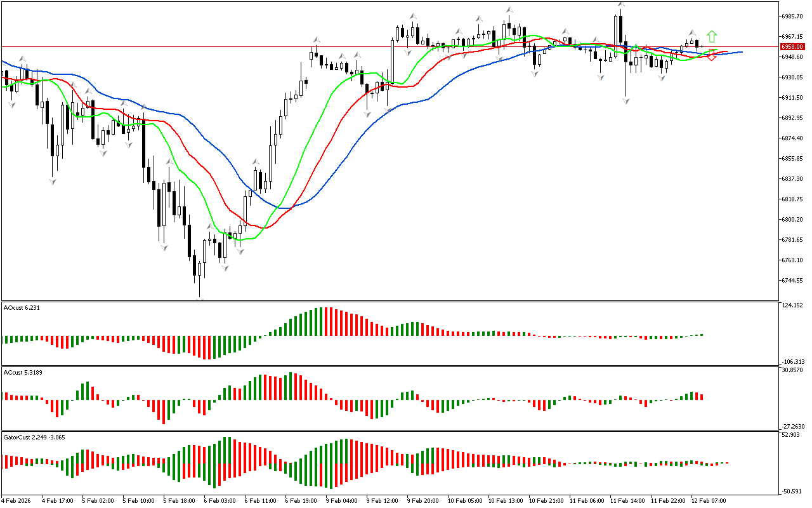Select fractal marker below the long 11 Feb wick
The width and height of the screenshot is (812, 508).
click(x=626, y=101)
